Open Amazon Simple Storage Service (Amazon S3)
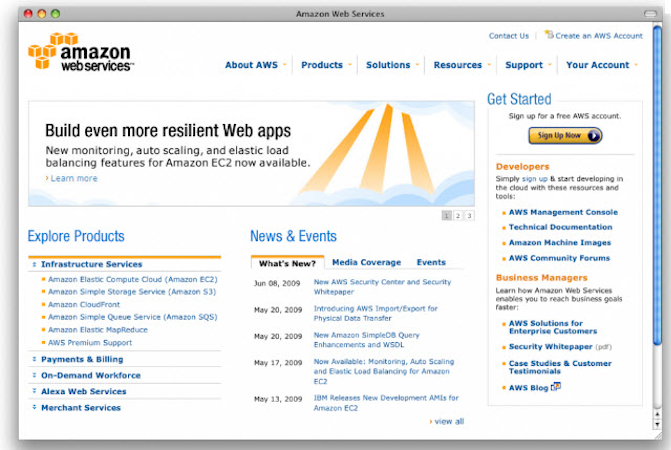Screen dimensions: 671x450 tap(132, 292)
